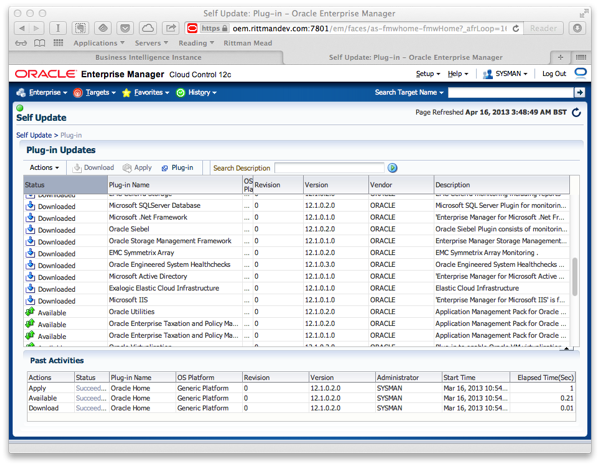Image resolution: width=600 pixels, height=466 pixels.
Task: Click the Share icon in Safari toolbar
Action: tap(171, 28)
